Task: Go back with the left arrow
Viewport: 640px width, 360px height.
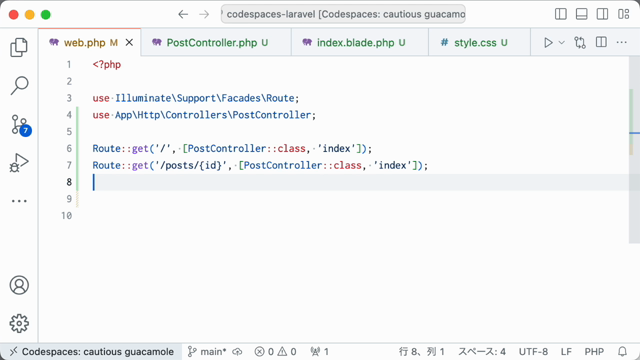Action: (x=183, y=15)
